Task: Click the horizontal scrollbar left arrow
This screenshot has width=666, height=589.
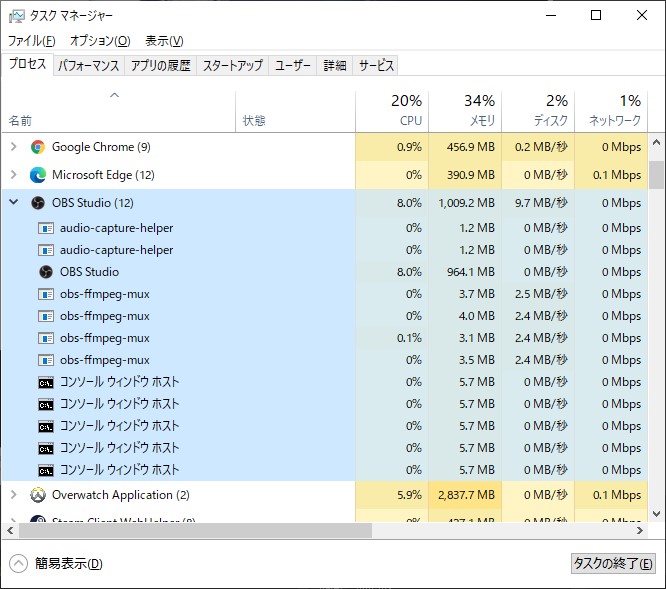Action: tap(10, 530)
